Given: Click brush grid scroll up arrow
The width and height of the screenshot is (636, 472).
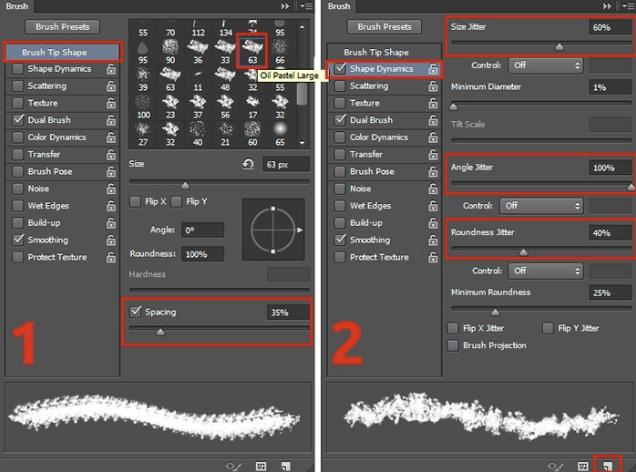Looking at the screenshot, I should tap(302, 27).
